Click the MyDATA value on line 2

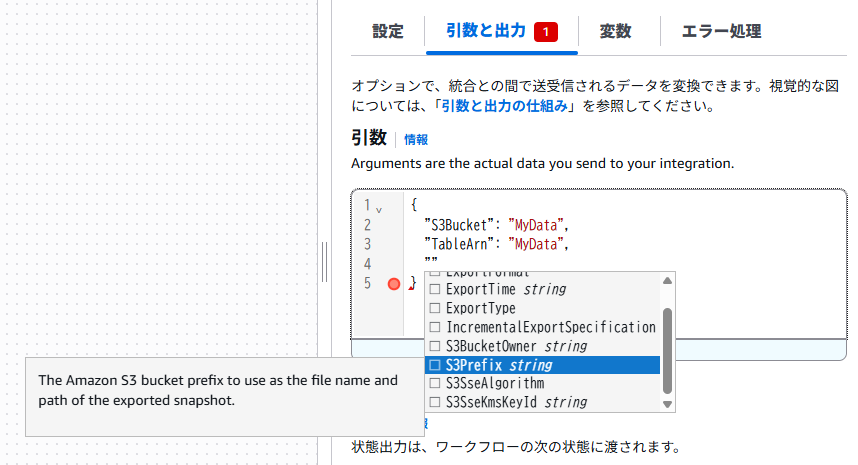click(536, 225)
